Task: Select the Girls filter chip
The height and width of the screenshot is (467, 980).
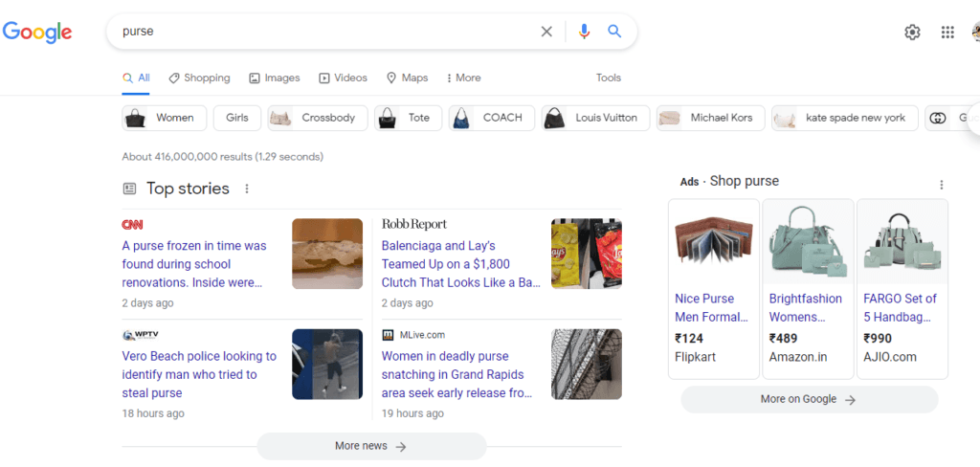Action: click(237, 118)
